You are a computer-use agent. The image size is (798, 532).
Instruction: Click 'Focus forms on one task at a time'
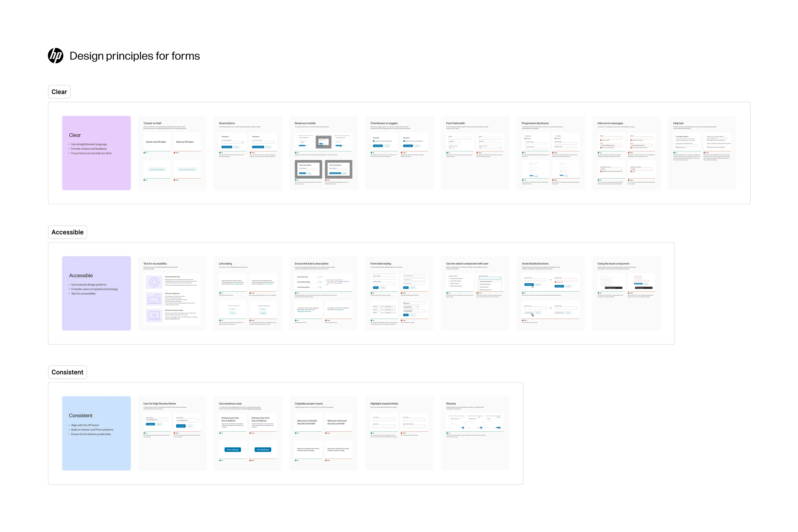pos(91,153)
